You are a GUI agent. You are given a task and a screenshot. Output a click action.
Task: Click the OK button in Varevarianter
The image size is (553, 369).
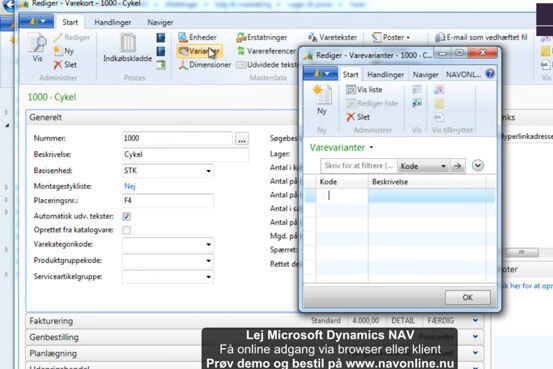(x=468, y=297)
